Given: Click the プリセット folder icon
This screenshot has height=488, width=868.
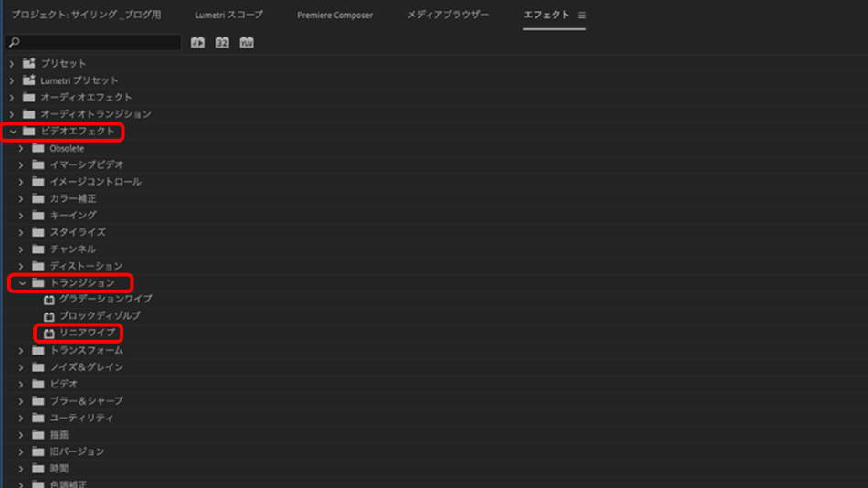Looking at the screenshot, I should click(29, 63).
